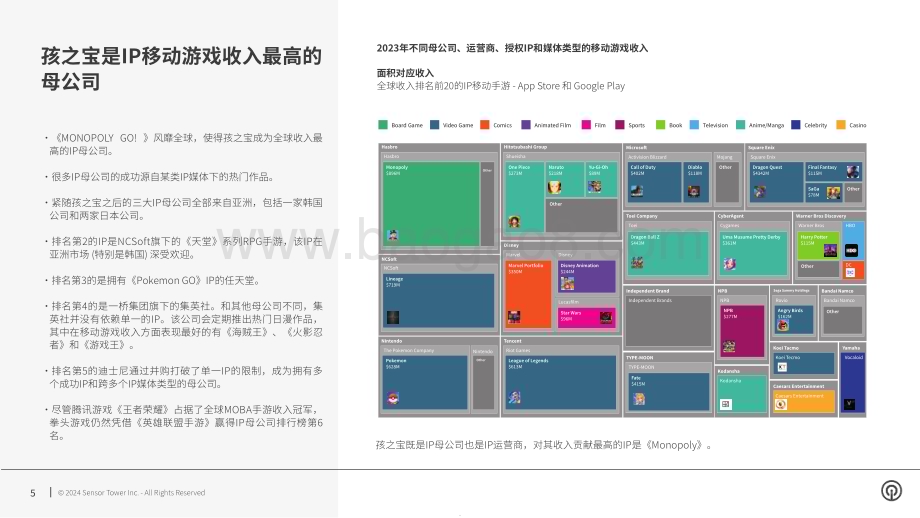Click the One Piece character icon
This screenshot has width=920, height=518.
coord(514,222)
